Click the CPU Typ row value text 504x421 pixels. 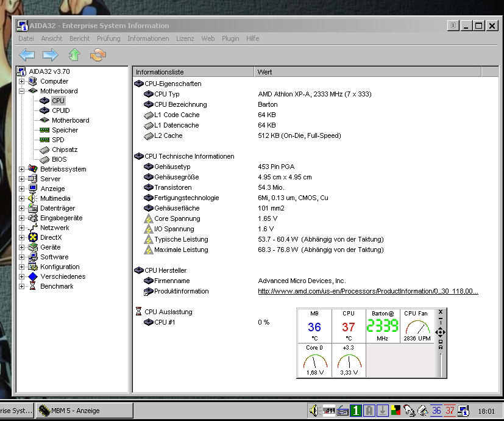pyautogui.click(x=314, y=94)
